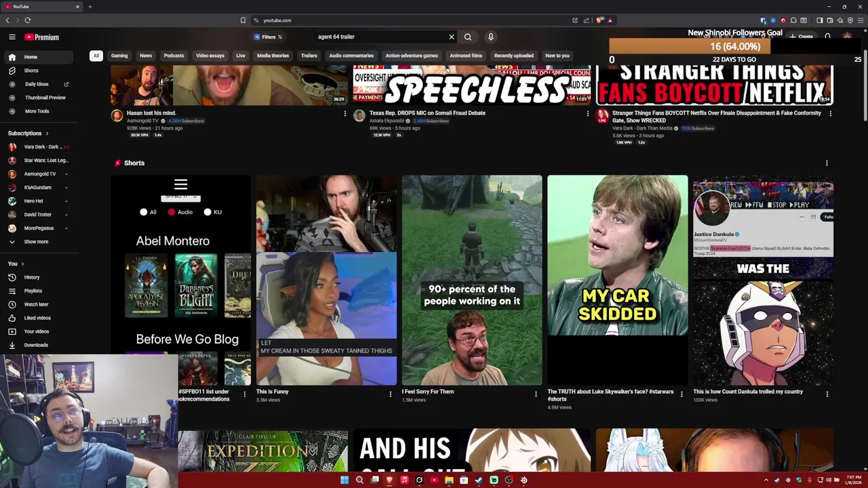Select the Gaming filter chip

pyautogui.click(x=119, y=56)
